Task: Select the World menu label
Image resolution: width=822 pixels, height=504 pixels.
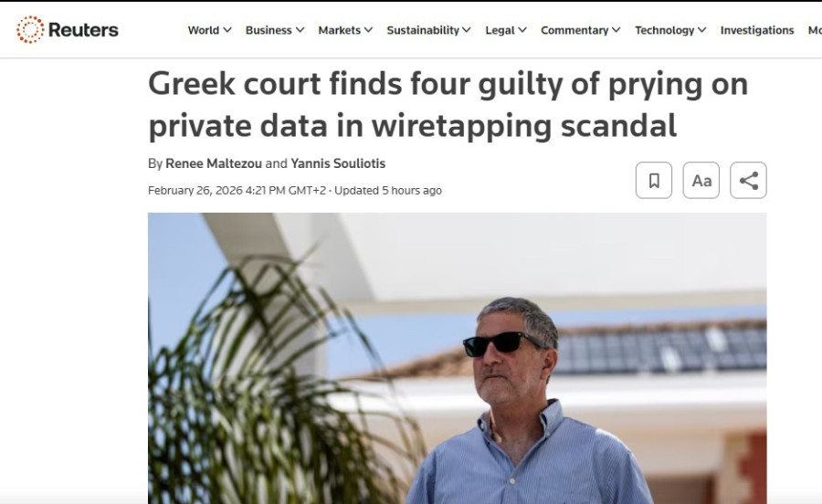Action: [204, 30]
